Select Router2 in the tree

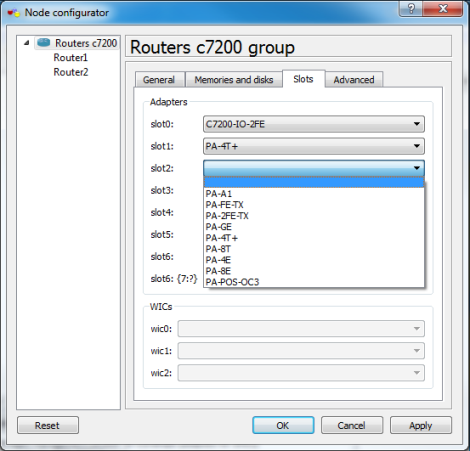(71, 72)
